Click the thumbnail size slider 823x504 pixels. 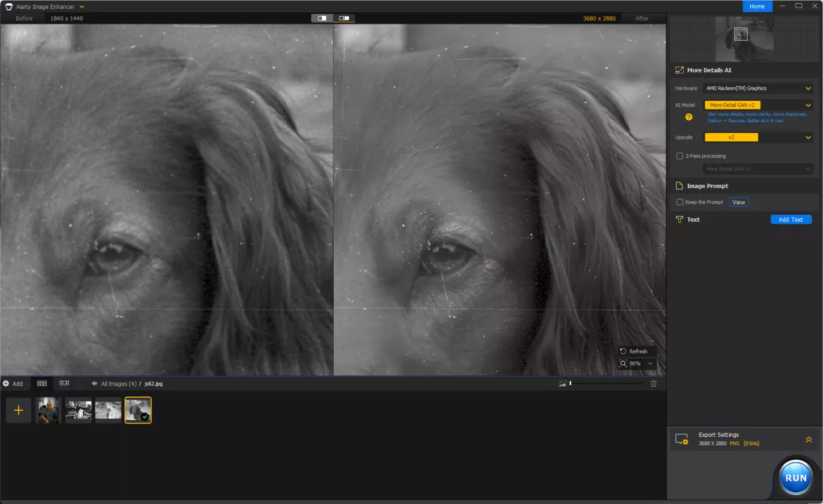click(x=606, y=384)
